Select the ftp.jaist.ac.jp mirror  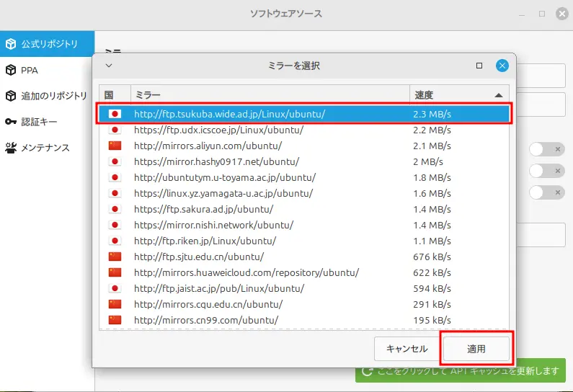(304, 288)
